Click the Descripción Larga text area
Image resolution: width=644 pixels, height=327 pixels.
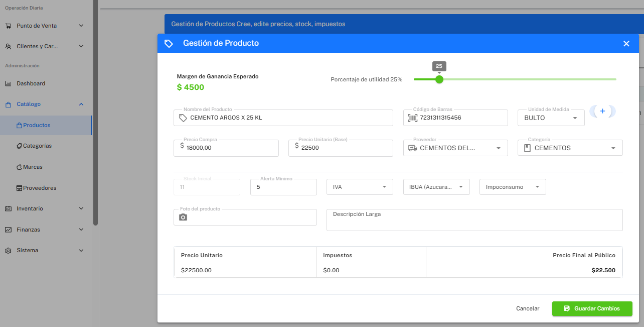tap(474, 220)
